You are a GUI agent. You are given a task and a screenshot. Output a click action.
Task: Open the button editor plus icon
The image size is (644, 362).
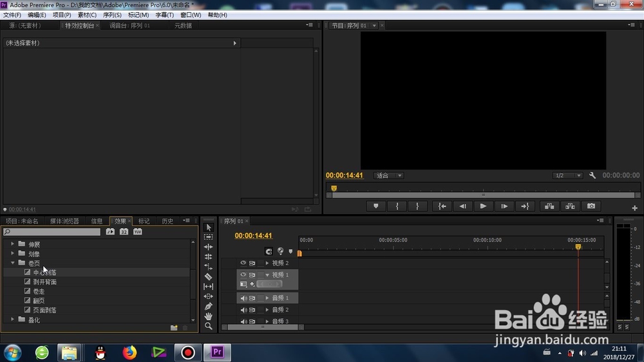634,208
